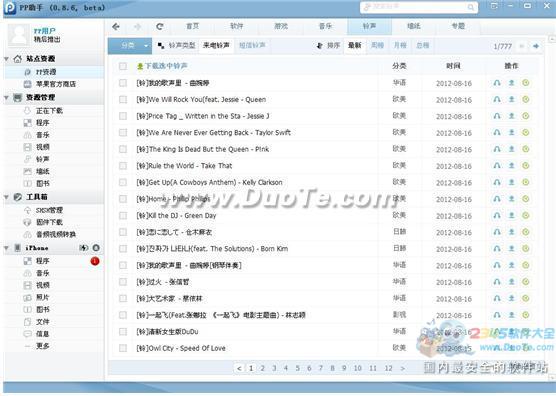The height and width of the screenshot is (396, 556).
Task: Click the forward navigation arrow
Action: pyautogui.click(x=137, y=27)
